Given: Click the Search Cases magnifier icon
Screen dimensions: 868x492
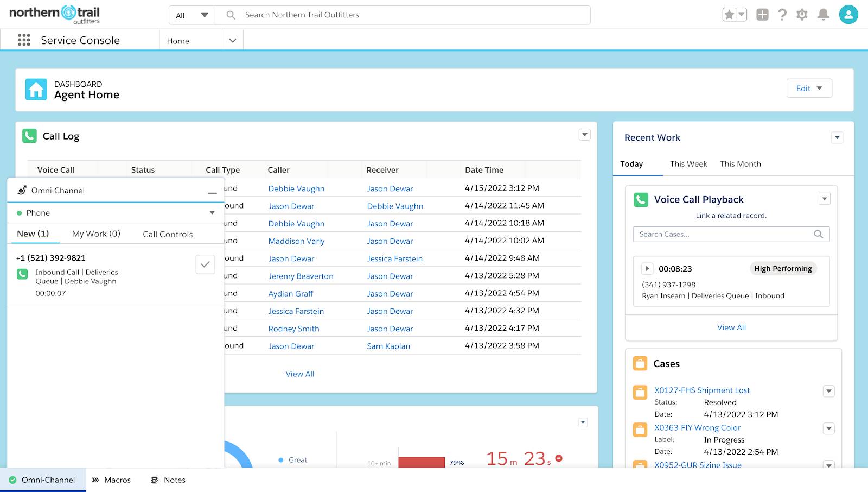Looking at the screenshot, I should pyautogui.click(x=819, y=234).
